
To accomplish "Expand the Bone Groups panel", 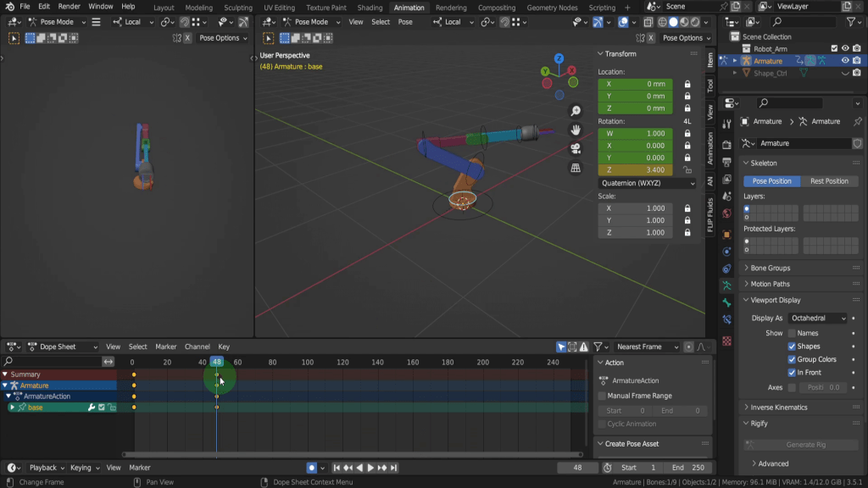I will (x=770, y=269).
